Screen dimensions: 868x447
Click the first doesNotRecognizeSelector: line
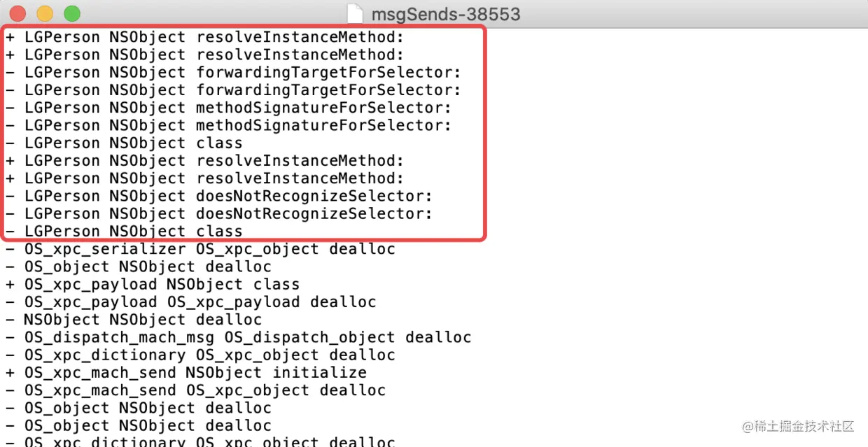pos(218,196)
